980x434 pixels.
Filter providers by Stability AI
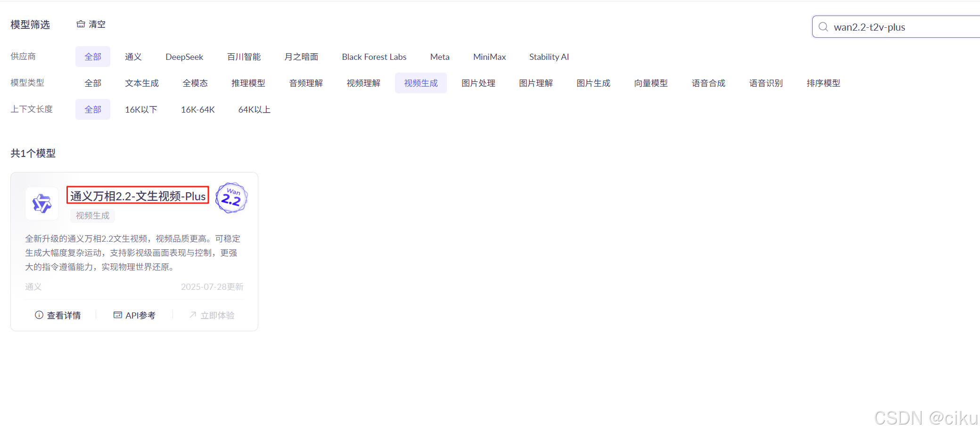pos(549,57)
